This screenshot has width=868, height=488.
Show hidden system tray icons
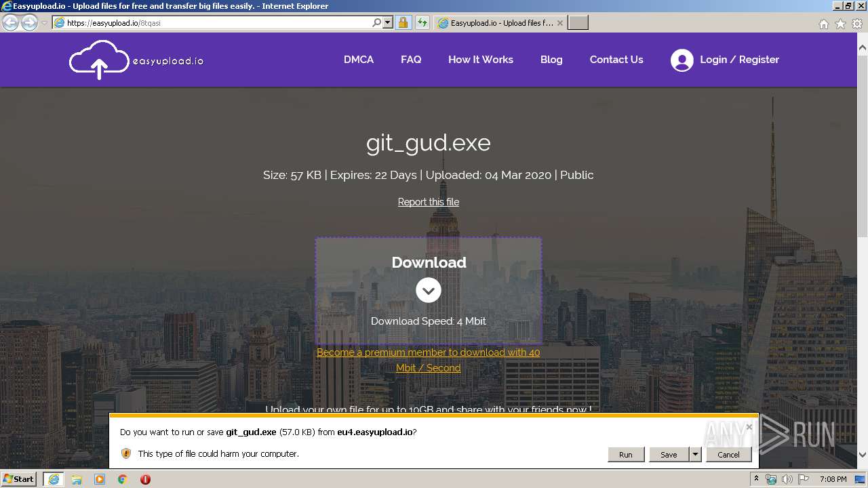tap(756, 479)
